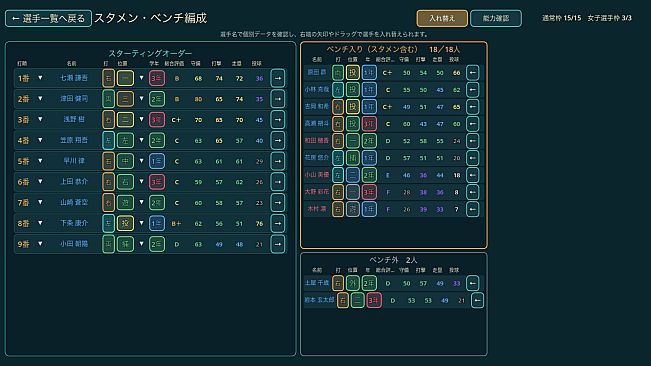Open batting order dropdown next to 2番
The width and height of the screenshot is (651, 366).
coord(40,98)
